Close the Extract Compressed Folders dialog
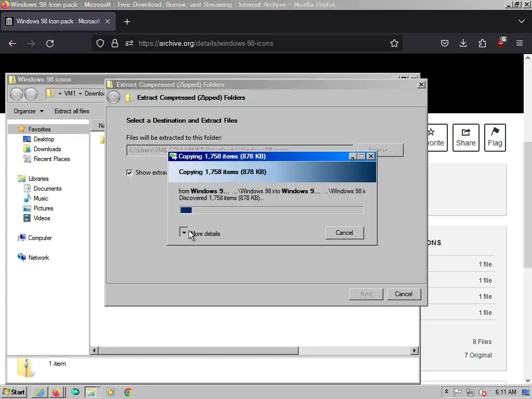This screenshot has height=399, width=532. 421,85
